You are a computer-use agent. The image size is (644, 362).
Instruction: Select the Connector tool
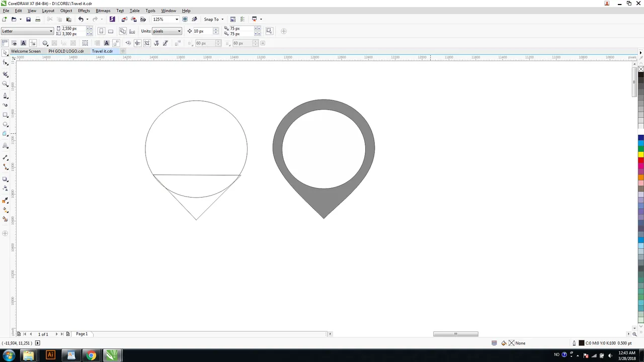click(x=6, y=167)
